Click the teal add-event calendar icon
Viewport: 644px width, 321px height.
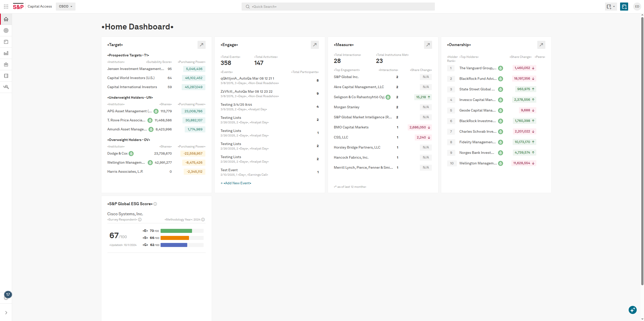[x=624, y=7]
